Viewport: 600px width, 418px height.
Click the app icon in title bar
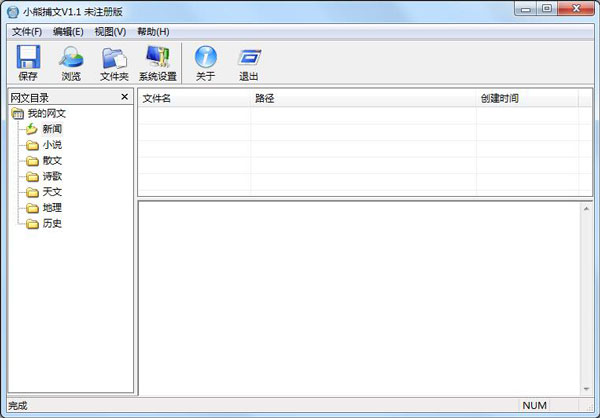pyautogui.click(x=13, y=12)
